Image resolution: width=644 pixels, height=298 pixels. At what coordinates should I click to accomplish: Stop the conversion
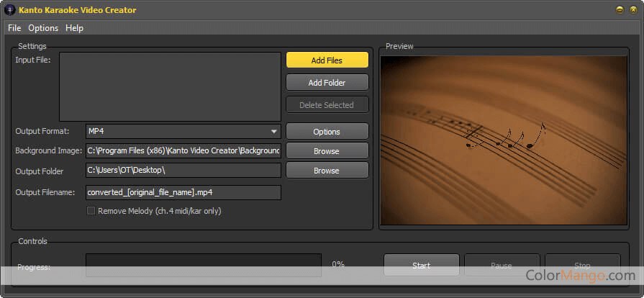tap(582, 265)
